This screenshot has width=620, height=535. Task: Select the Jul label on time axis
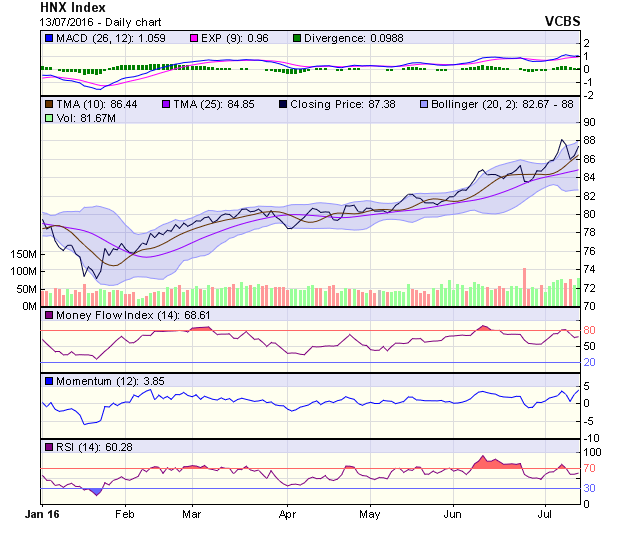[x=543, y=515]
